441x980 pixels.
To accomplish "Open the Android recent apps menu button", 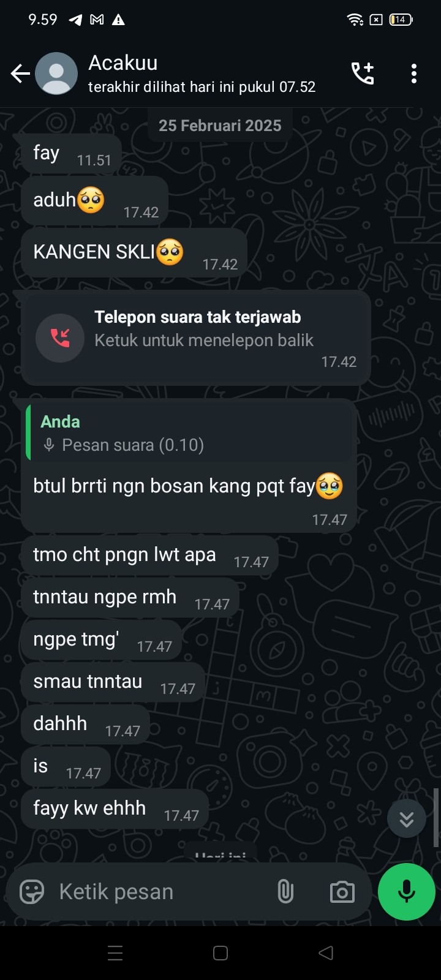I will click(x=115, y=953).
